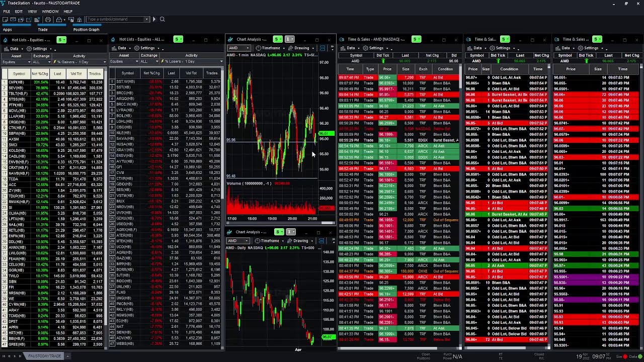Sort Losers list by Vol Tot column

click(191, 73)
